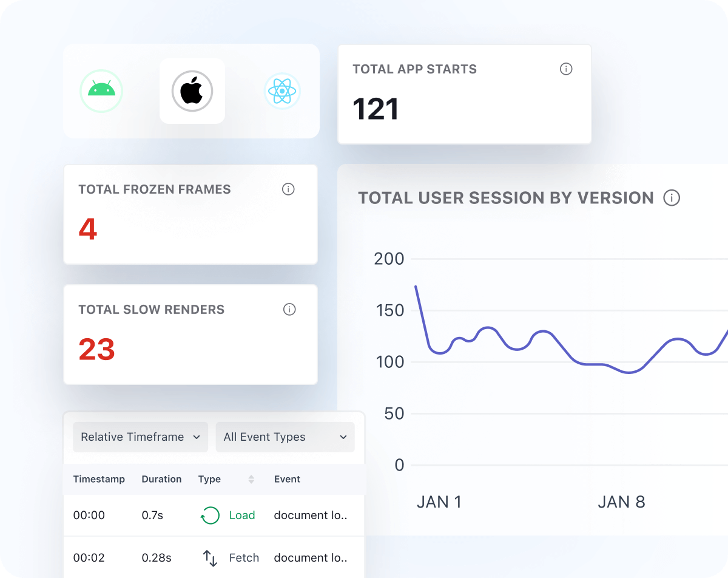This screenshot has height=578, width=728.
Task: Click the red frozen frames count 4
Action: pyautogui.click(x=88, y=229)
